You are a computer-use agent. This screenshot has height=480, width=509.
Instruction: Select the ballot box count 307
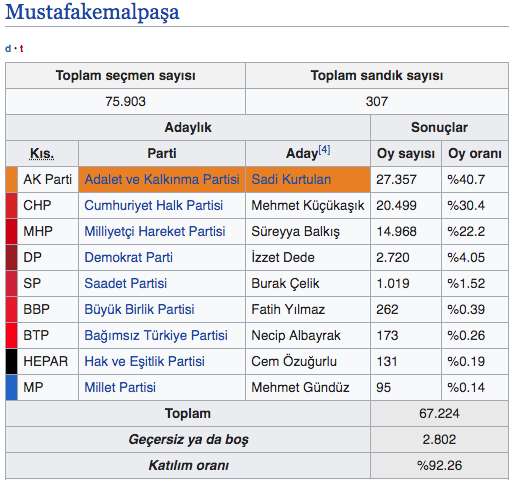(377, 101)
